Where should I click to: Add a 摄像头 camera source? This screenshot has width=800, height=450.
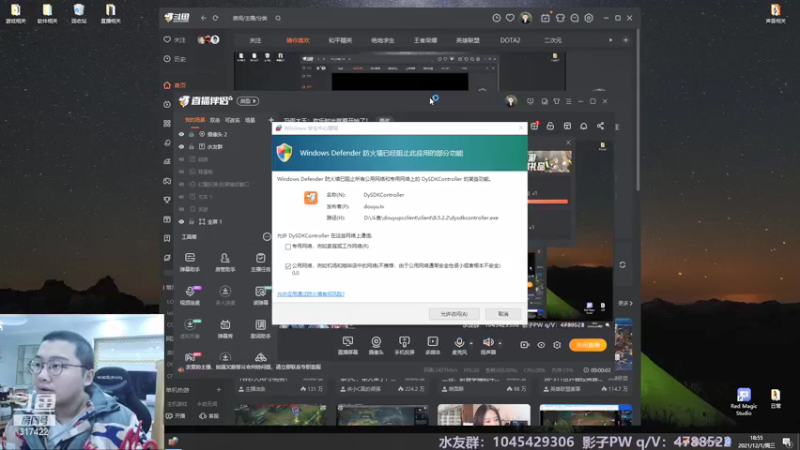coord(376,345)
